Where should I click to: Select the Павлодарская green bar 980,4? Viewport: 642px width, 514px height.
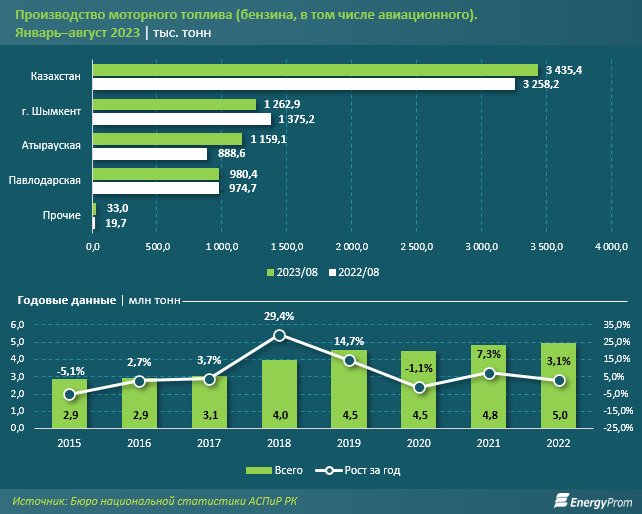coord(156,174)
